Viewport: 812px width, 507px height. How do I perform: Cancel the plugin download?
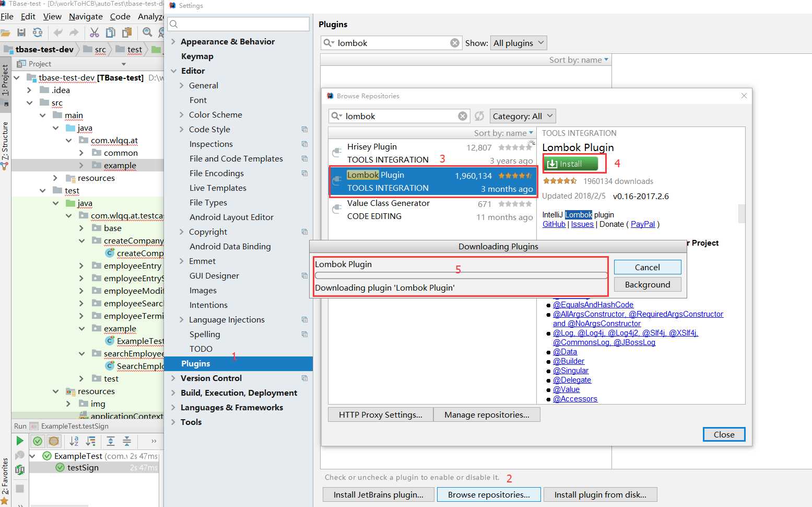[x=648, y=267]
